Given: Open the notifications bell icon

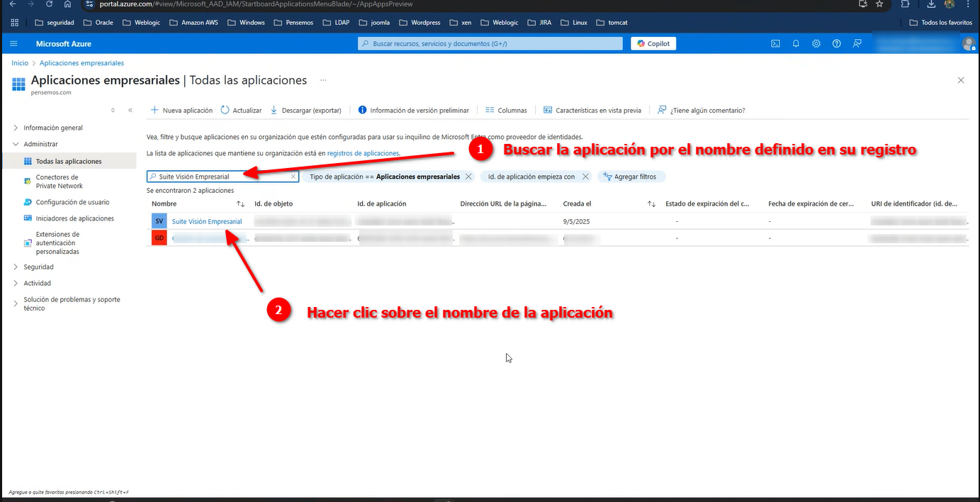Looking at the screenshot, I should (796, 44).
